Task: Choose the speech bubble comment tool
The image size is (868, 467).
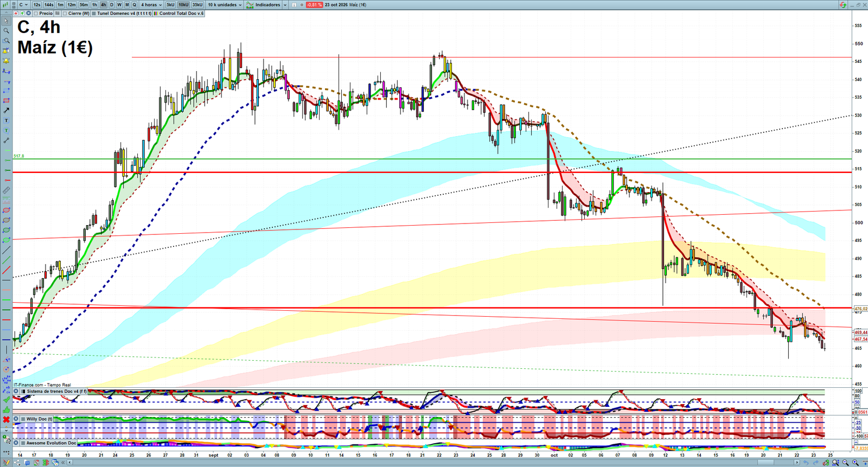Action: coord(7,131)
